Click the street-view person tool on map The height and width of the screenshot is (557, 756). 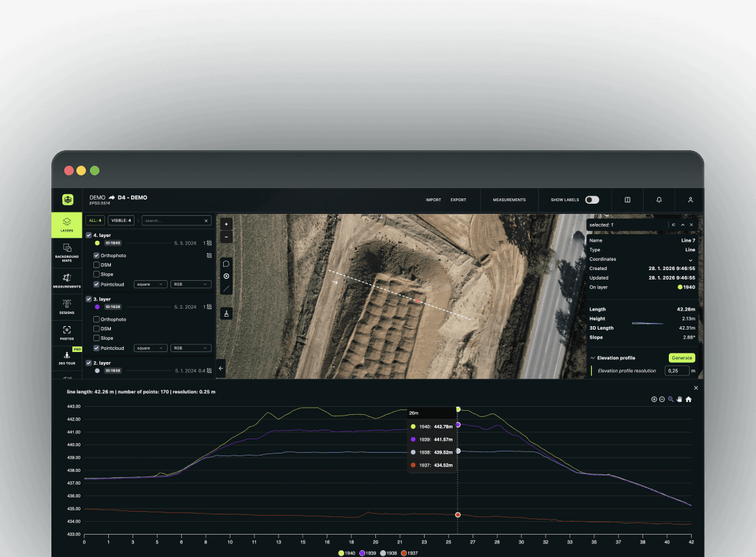[226, 314]
